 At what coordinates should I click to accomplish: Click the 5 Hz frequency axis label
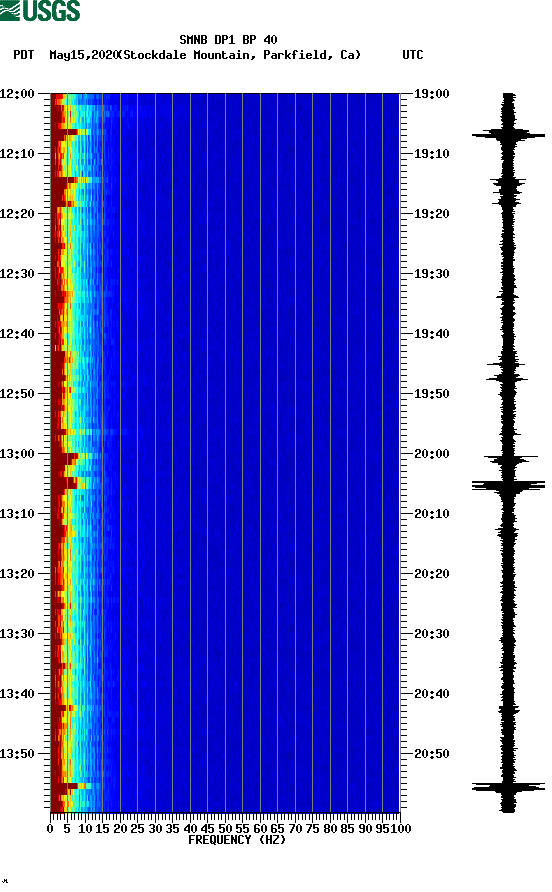pyautogui.click(x=67, y=829)
